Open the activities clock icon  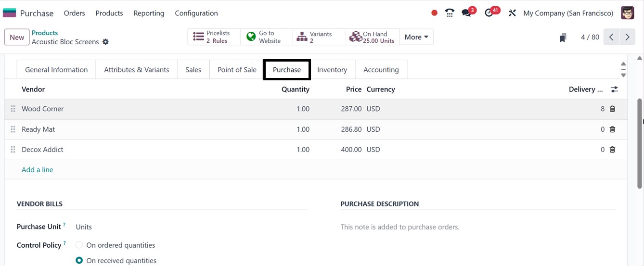click(x=489, y=13)
